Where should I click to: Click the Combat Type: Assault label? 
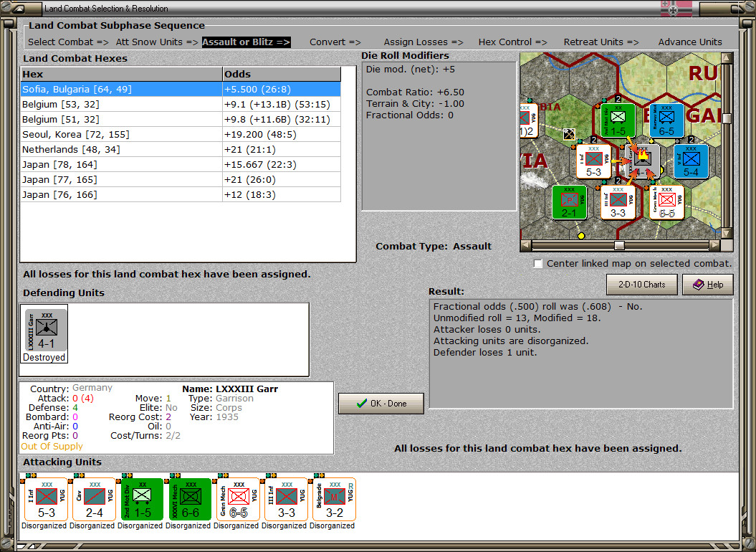tap(433, 246)
